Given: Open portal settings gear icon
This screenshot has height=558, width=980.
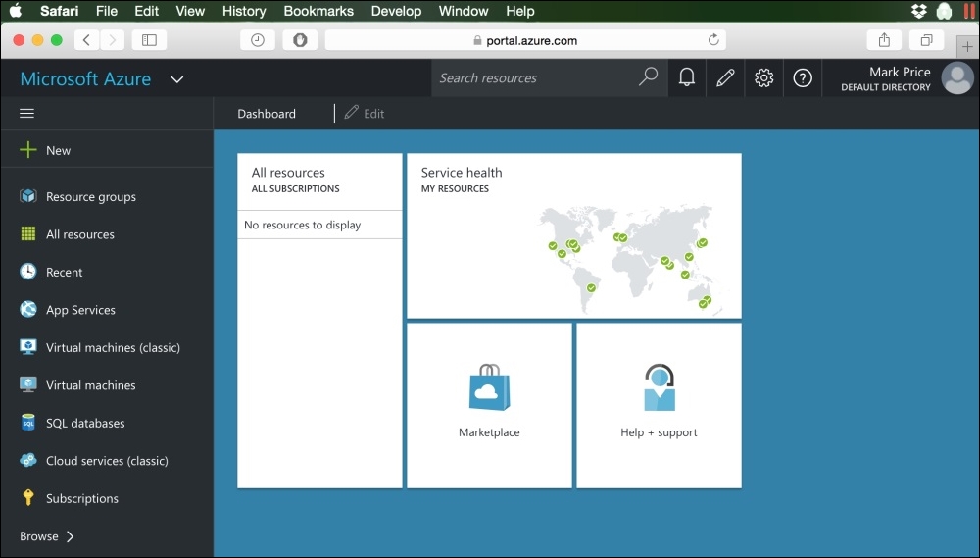Looking at the screenshot, I should tap(763, 77).
